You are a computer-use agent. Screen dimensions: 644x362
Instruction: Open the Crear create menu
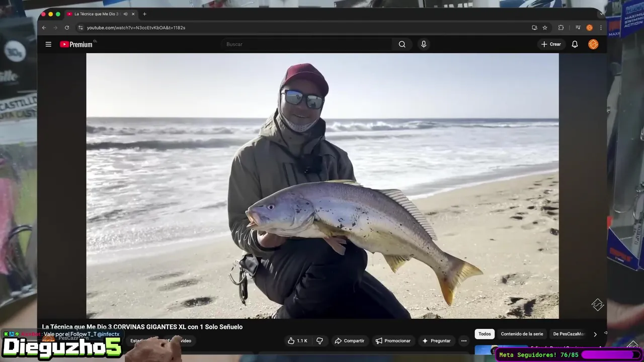point(551,44)
